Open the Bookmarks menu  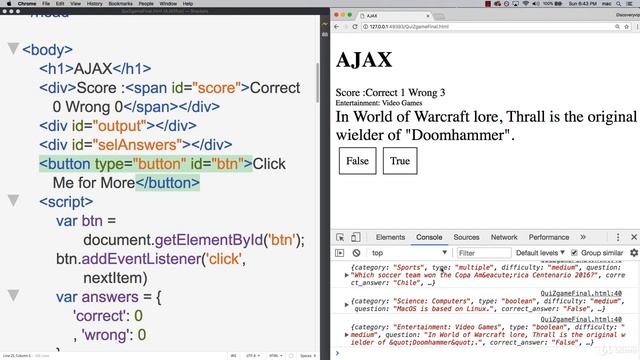tap(120, 4)
